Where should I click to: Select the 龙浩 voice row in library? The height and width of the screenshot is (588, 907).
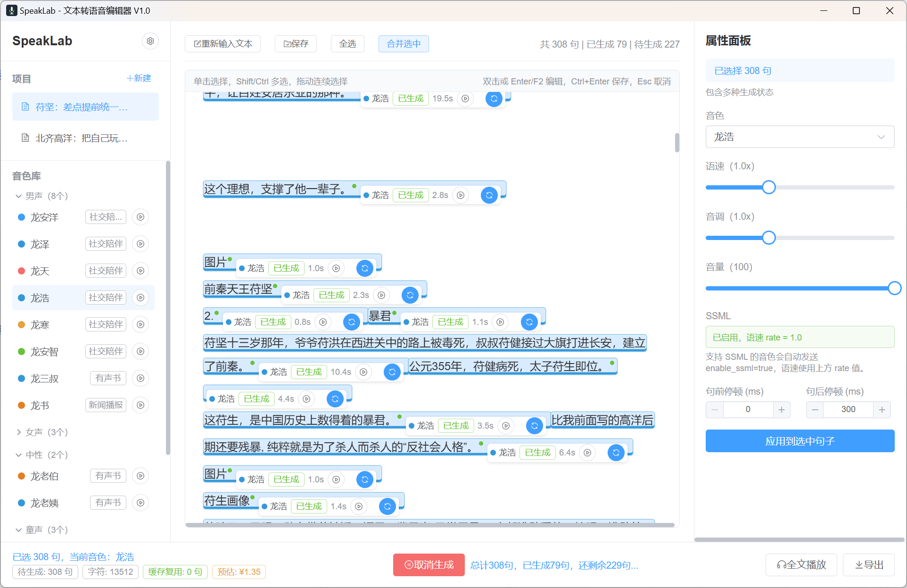coord(83,298)
